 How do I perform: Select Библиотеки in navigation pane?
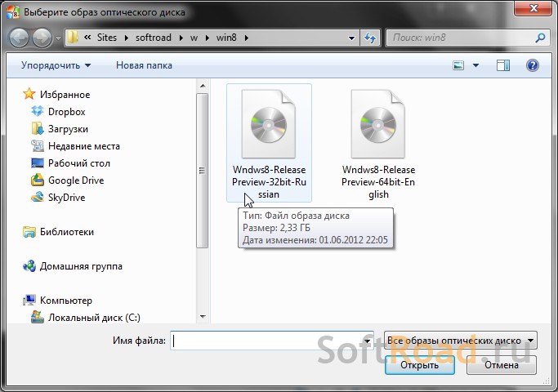coord(67,232)
